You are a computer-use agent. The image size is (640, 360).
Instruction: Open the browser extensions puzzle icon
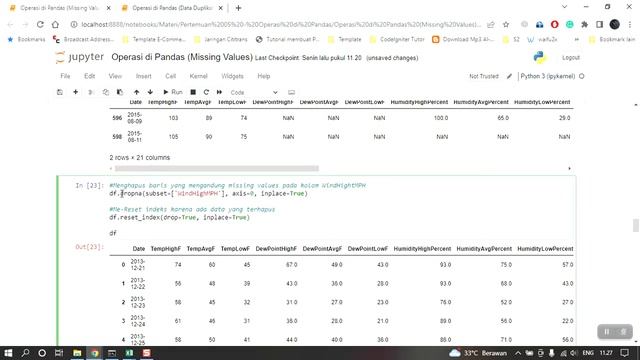click(584, 24)
